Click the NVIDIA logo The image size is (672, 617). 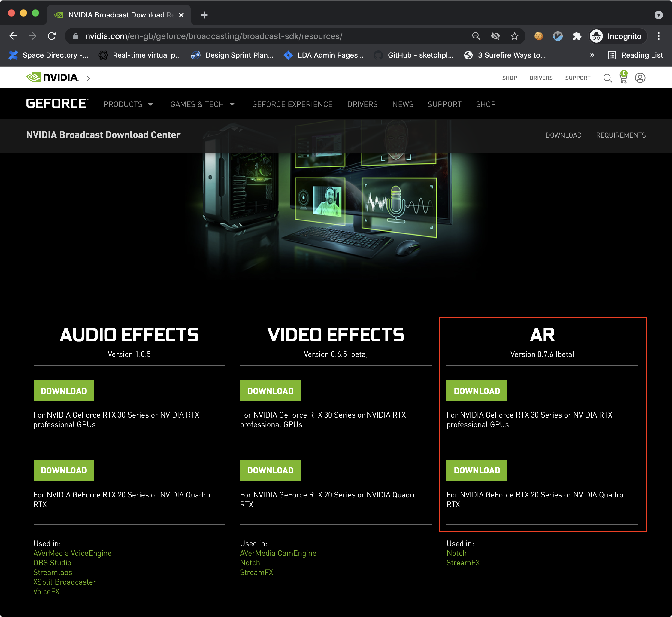pos(53,78)
